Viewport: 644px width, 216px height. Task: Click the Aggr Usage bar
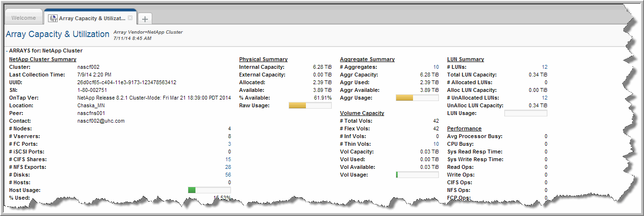click(417, 98)
